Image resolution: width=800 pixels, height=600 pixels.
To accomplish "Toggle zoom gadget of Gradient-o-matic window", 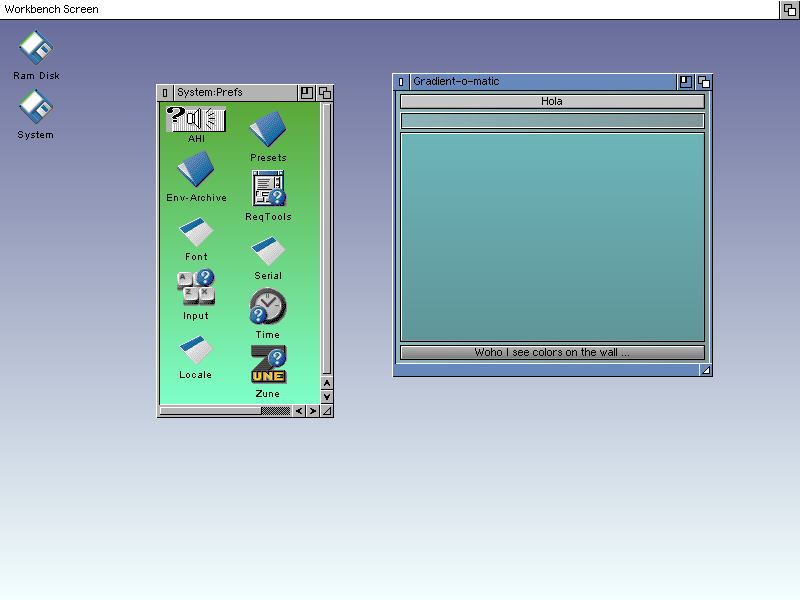I will pyautogui.click(x=686, y=82).
